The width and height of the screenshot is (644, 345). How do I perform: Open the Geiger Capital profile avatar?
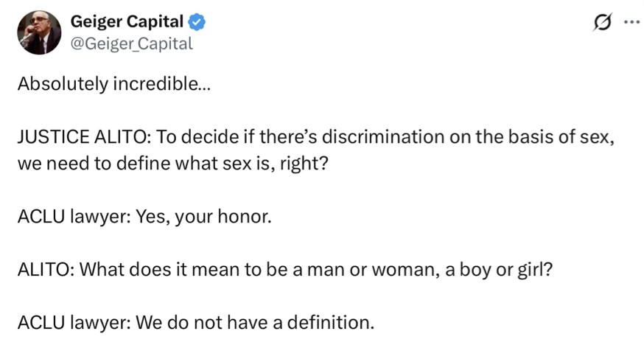pyautogui.click(x=39, y=32)
